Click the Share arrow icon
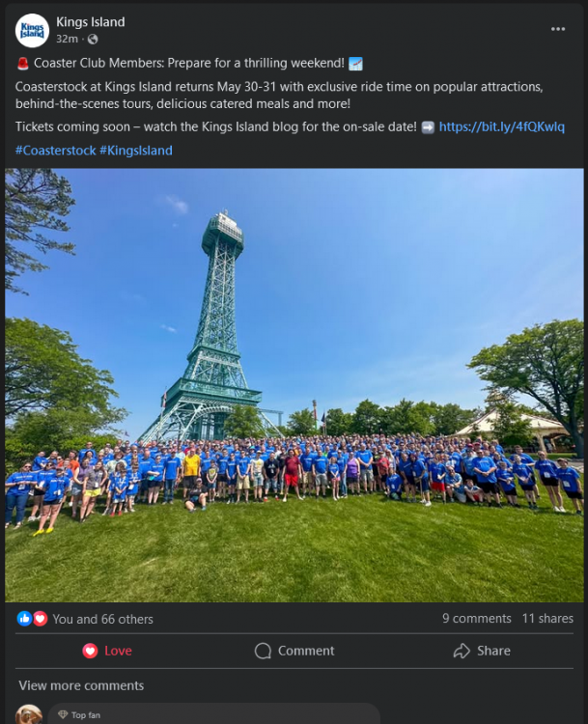Viewport: 588px width, 724px height. pyautogui.click(x=462, y=651)
